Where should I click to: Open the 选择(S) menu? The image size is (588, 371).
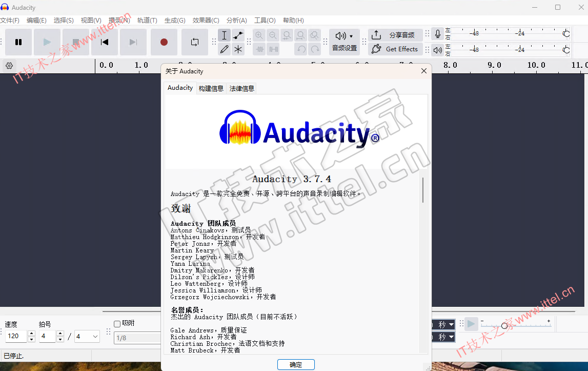pos(64,21)
